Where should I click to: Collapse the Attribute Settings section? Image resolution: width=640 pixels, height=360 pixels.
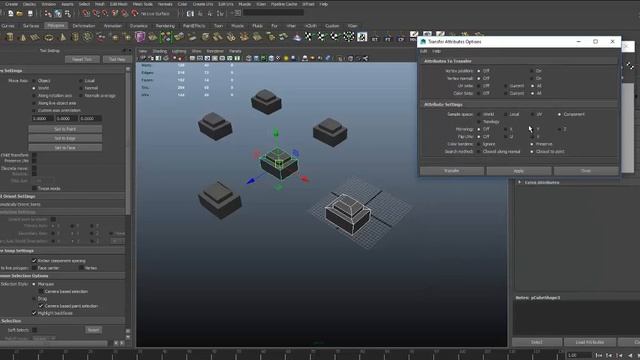pyautogui.click(x=519, y=104)
